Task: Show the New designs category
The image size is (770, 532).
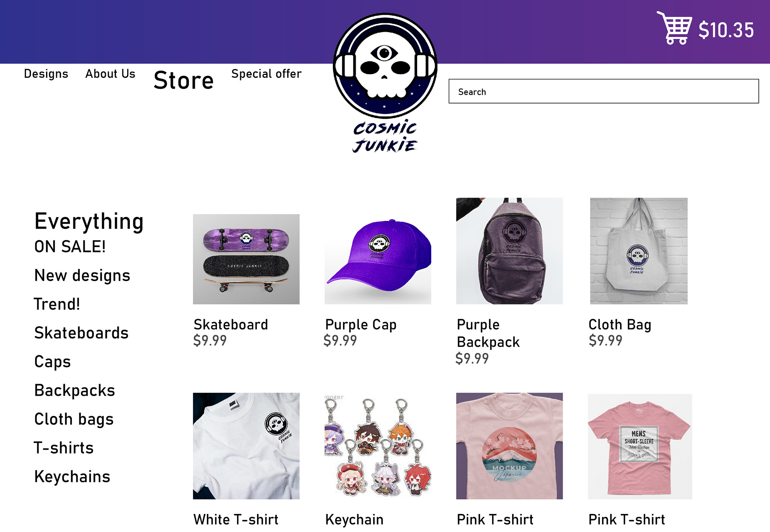Action: [x=82, y=276]
